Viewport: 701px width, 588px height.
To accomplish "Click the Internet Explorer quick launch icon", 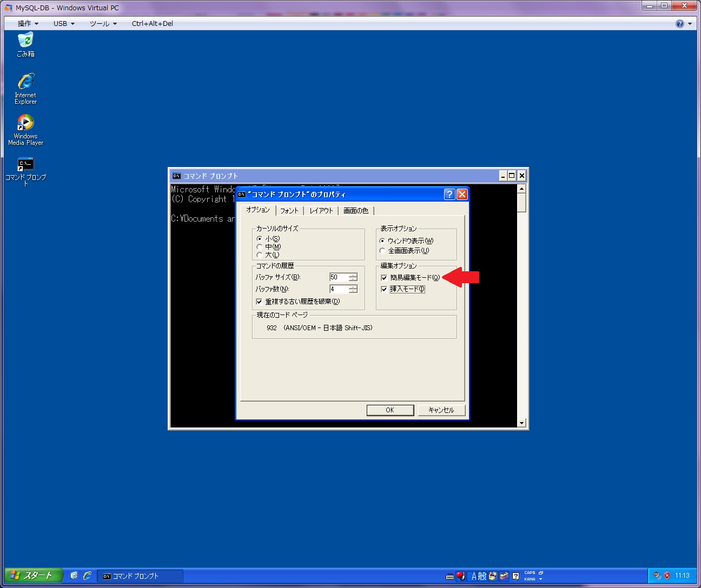I will pos(87,576).
